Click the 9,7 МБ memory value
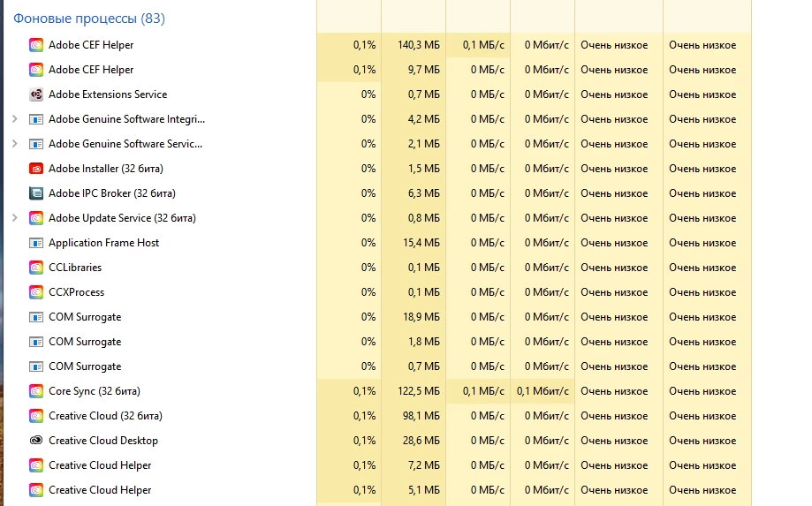This screenshot has height=506, width=812. pos(423,70)
